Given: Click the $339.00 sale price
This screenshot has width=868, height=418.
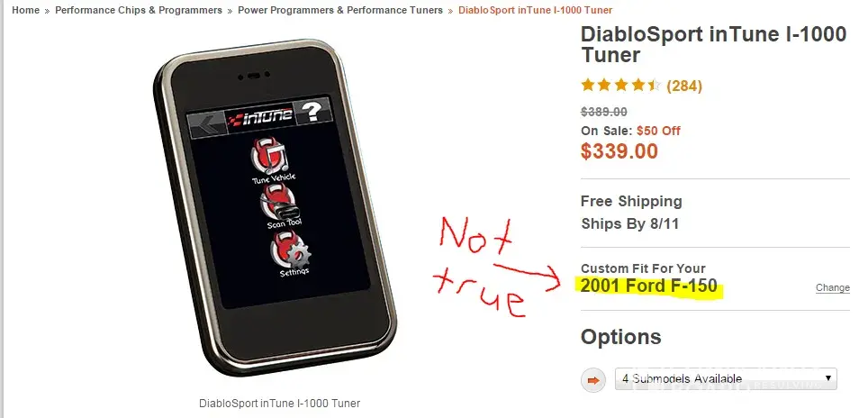Looking at the screenshot, I should [x=619, y=151].
